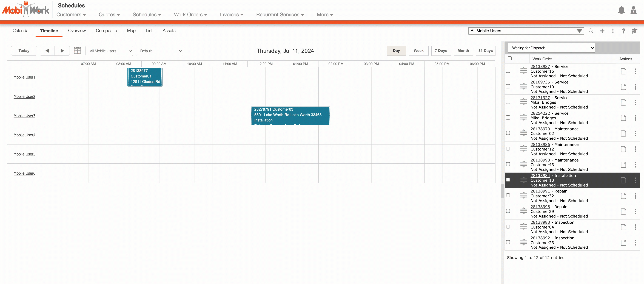Open the user profile icon
This screenshot has width=644, height=284.
[633, 10]
